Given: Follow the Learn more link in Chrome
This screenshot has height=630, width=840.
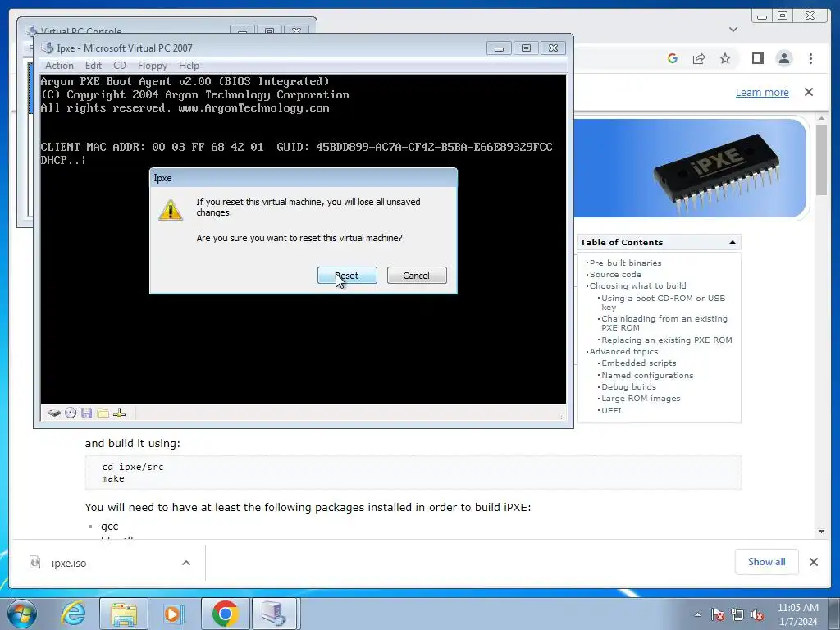Looking at the screenshot, I should pos(762,92).
